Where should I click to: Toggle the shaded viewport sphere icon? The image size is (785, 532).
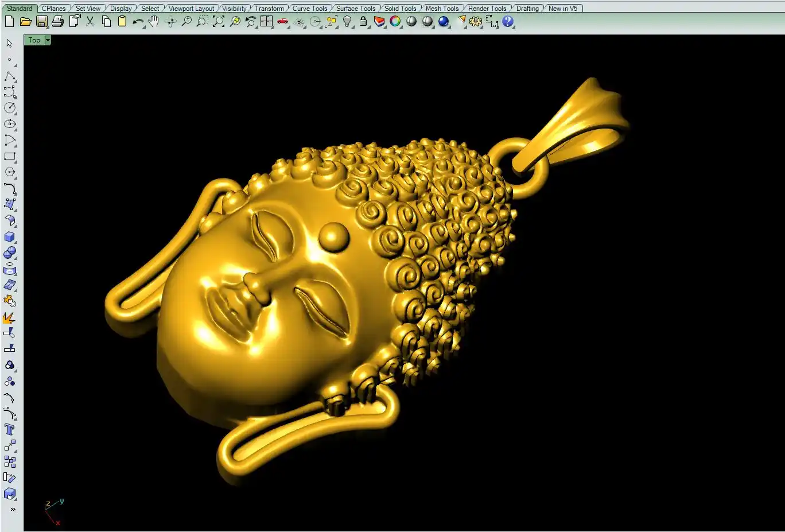click(411, 22)
